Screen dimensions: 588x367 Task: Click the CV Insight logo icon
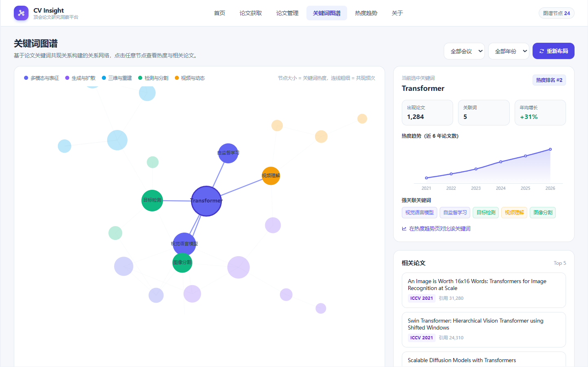point(21,13)
